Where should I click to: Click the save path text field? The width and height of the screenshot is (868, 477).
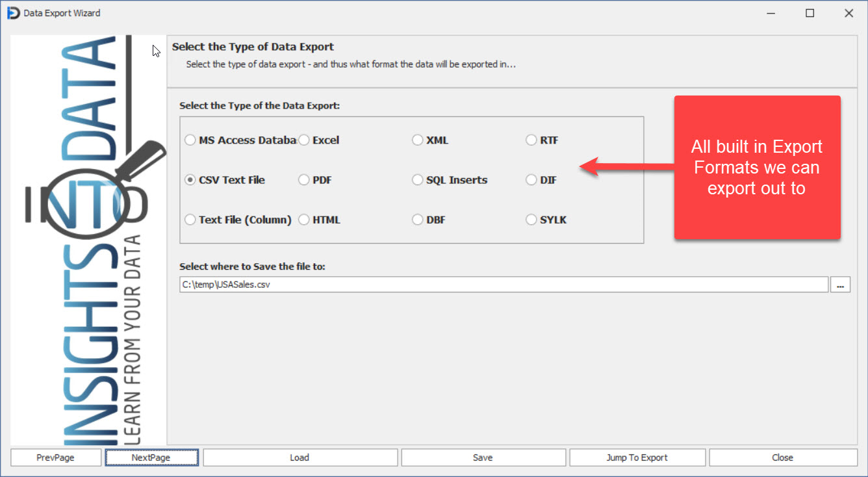[x=504, y=285]
